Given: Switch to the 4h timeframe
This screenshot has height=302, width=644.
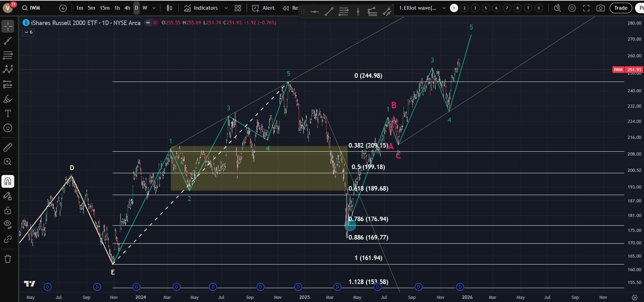Looking at the screenshot, I should [127, 8].
